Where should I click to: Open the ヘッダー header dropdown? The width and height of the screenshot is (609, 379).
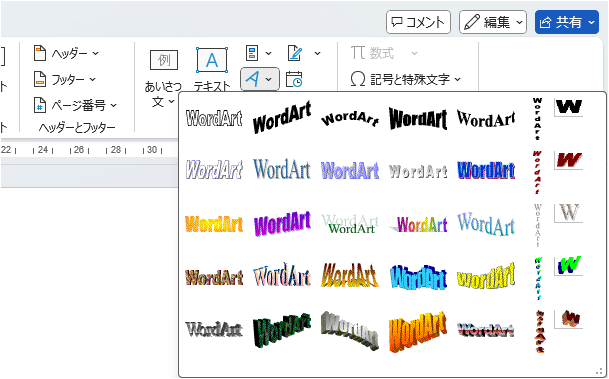click(x=66, y=53)
